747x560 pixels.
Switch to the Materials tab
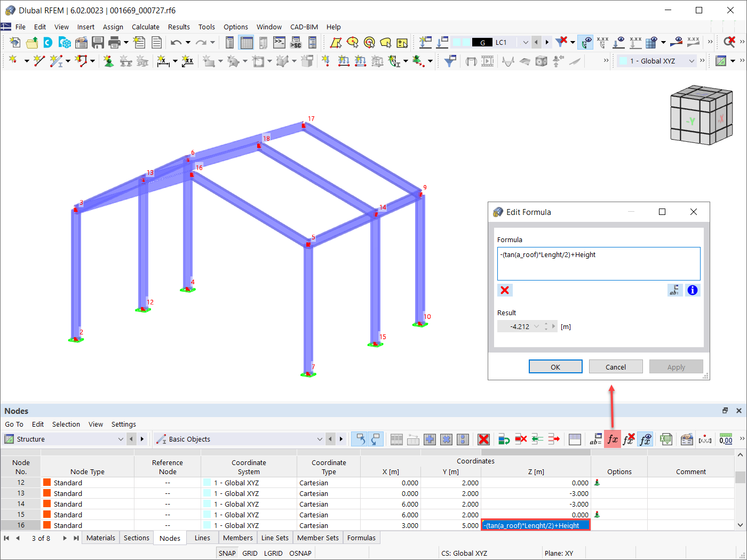coord(101,538)
